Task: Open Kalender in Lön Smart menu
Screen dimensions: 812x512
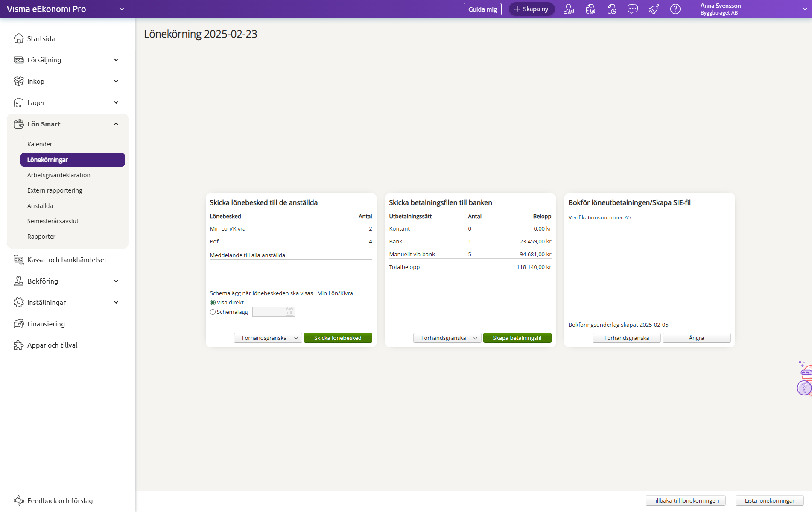Action: coord(40,144)
